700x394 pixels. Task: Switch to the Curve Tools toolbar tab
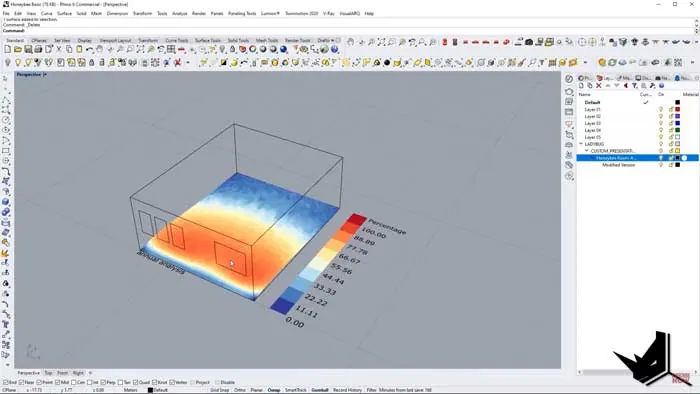click(x=177, y=41)
